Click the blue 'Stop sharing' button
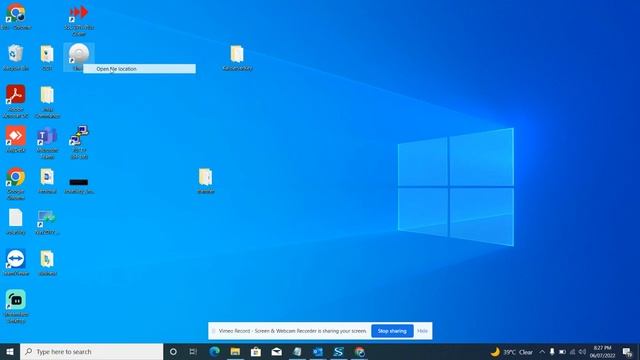Viewport: 640px width, 360px height. tap(392, 331)
